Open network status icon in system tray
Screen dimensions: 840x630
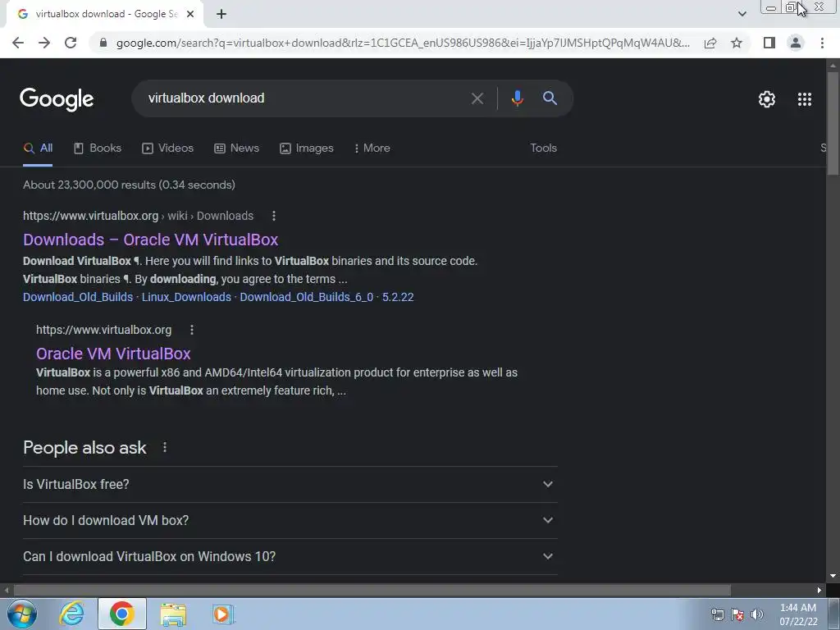718,614
